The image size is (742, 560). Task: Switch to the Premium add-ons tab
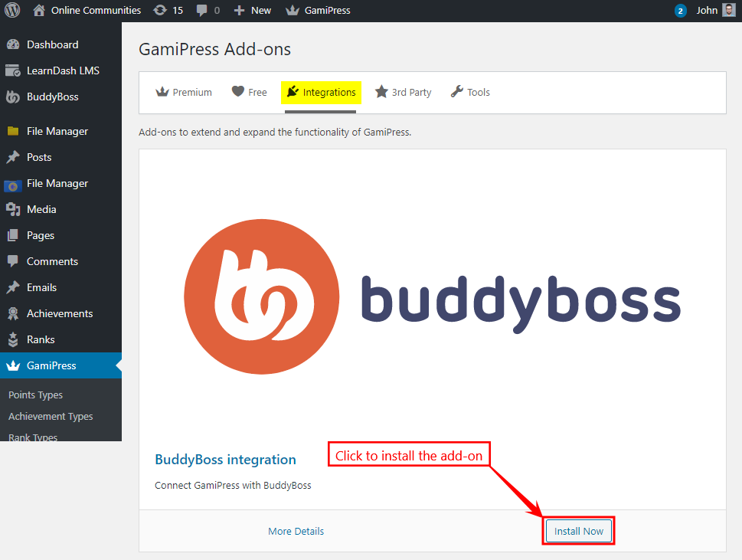tap(184, 92)
